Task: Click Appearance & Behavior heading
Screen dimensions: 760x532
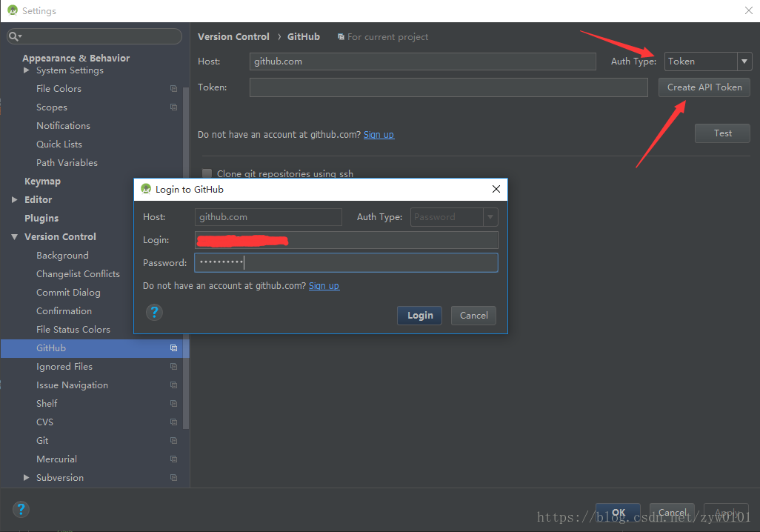Action: [76, 59]
